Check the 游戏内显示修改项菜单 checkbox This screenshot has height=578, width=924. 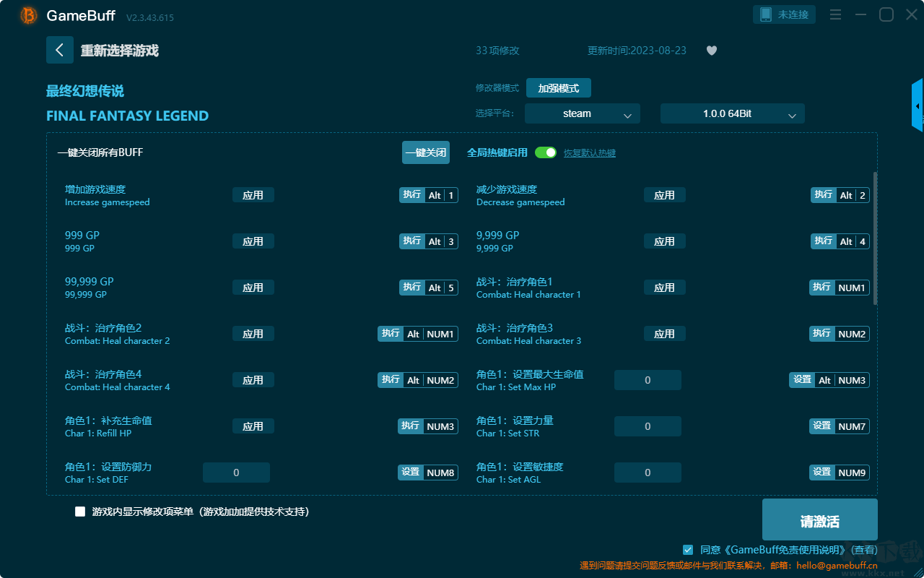pos(80,512)
